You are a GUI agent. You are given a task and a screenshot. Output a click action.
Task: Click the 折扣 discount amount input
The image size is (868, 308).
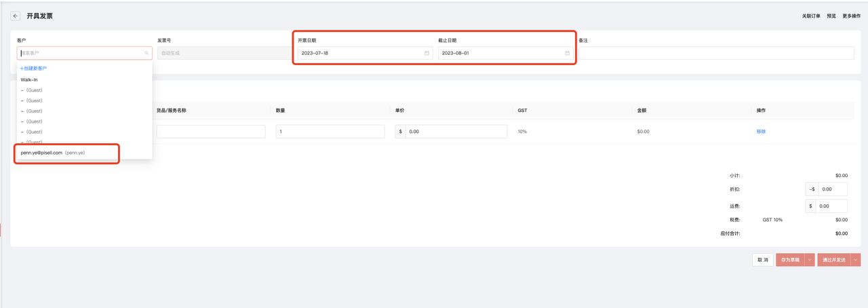(x=833, y=190)
